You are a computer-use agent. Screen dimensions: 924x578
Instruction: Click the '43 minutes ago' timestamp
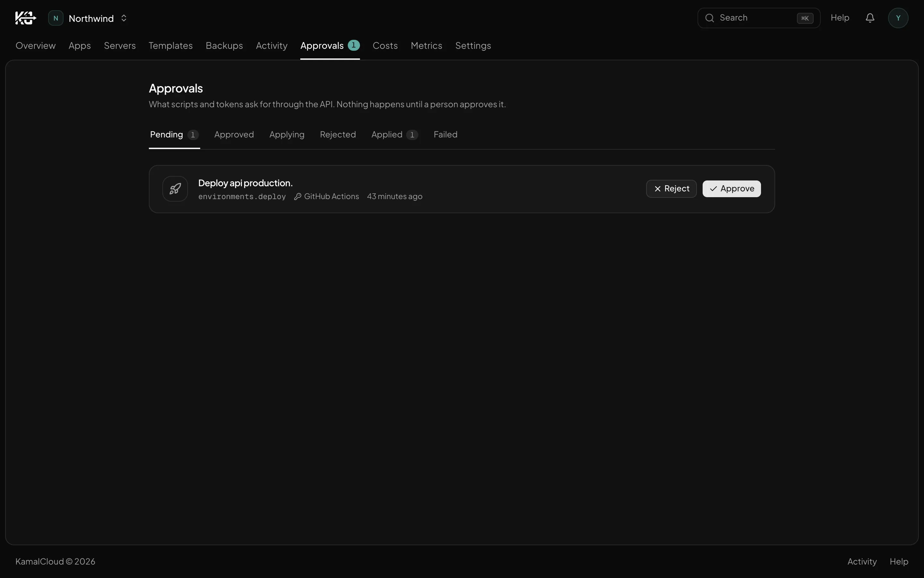(394, 197)
